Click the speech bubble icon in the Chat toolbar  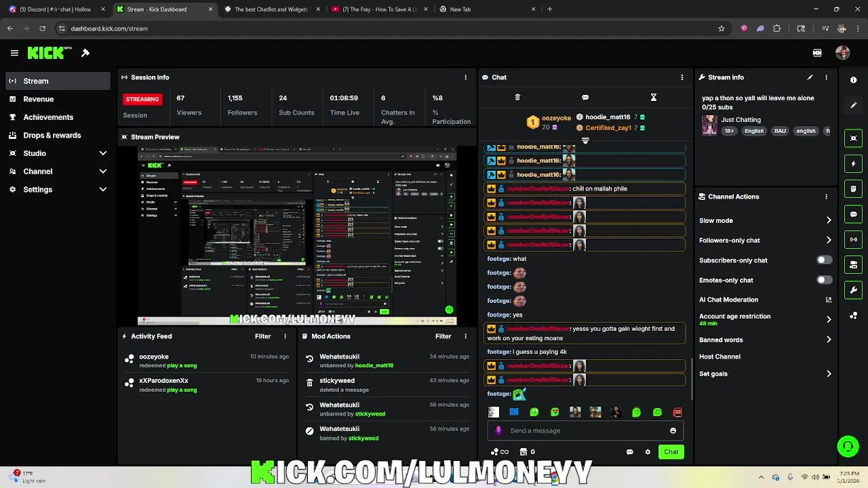coord(585,98)
